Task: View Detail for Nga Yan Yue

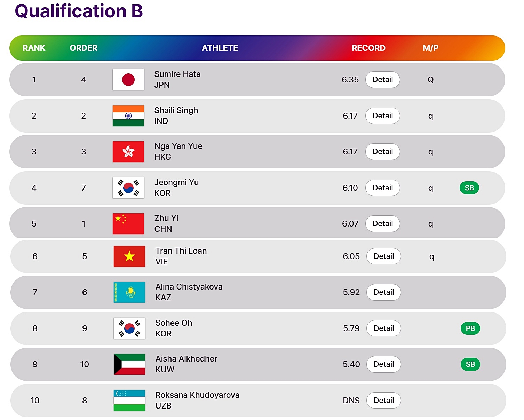Action: [383, 152]
